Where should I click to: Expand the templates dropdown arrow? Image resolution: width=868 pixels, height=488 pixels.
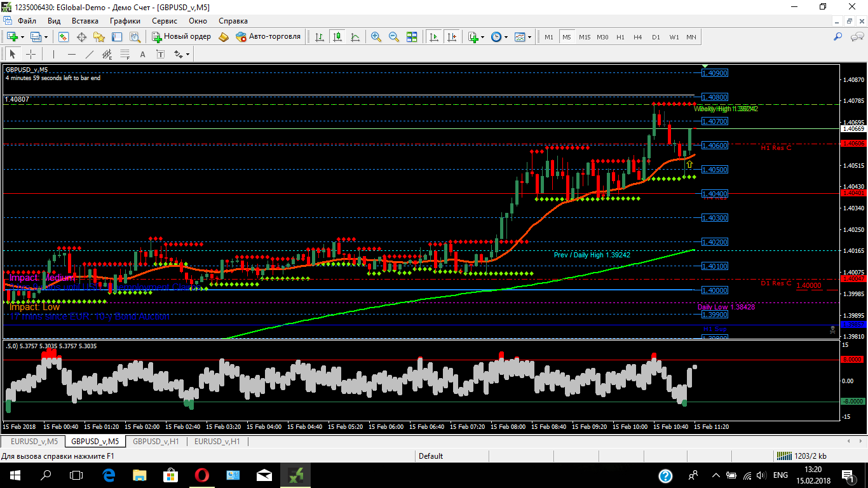coord(529,37)
